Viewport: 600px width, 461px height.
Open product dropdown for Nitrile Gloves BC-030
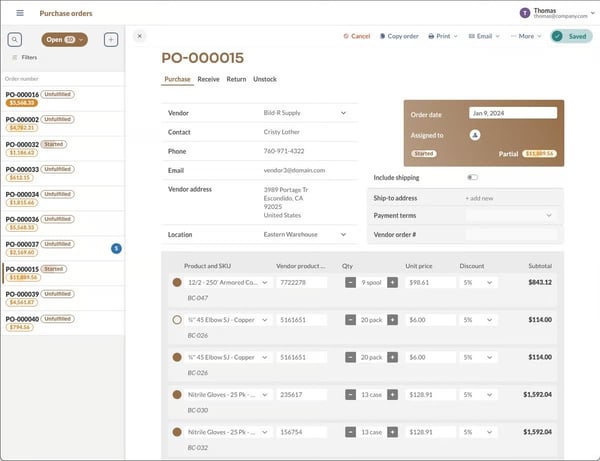264,394
